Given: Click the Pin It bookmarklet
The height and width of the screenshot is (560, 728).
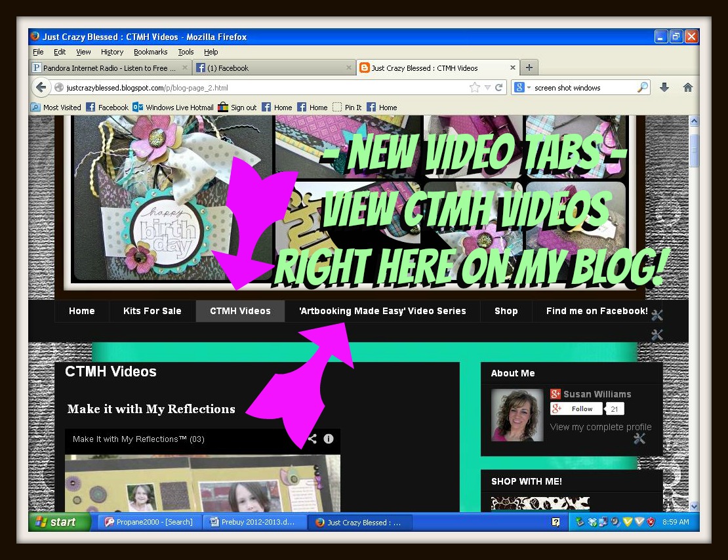Looking at the screenshot, I should [x=347, y=108].
